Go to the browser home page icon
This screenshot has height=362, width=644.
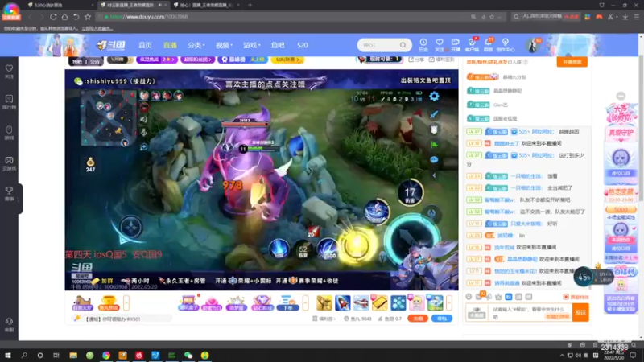pos(64,17)
